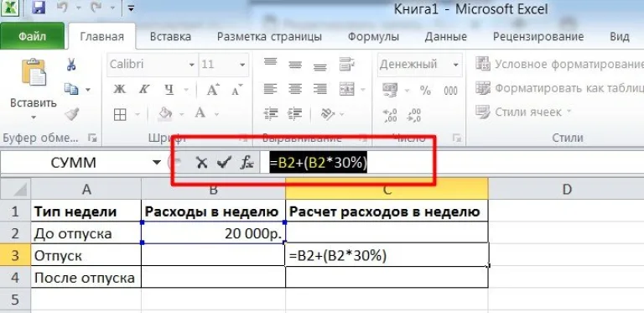This screenshot has height=313, width=644.
Task: Click the Decrease Indent icon
Action: pos(270,114)
